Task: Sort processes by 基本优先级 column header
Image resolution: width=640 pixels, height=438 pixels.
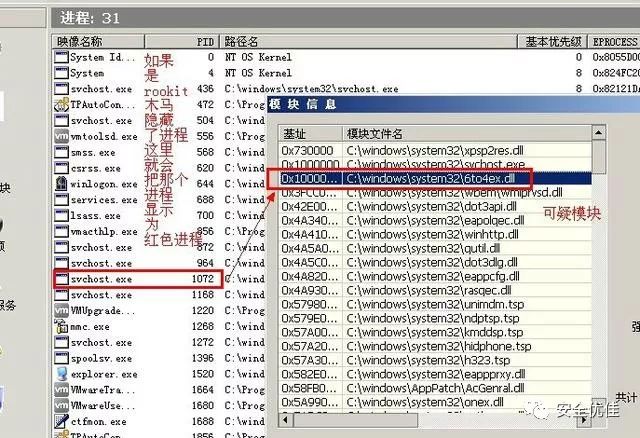Action: click(553, 42)
